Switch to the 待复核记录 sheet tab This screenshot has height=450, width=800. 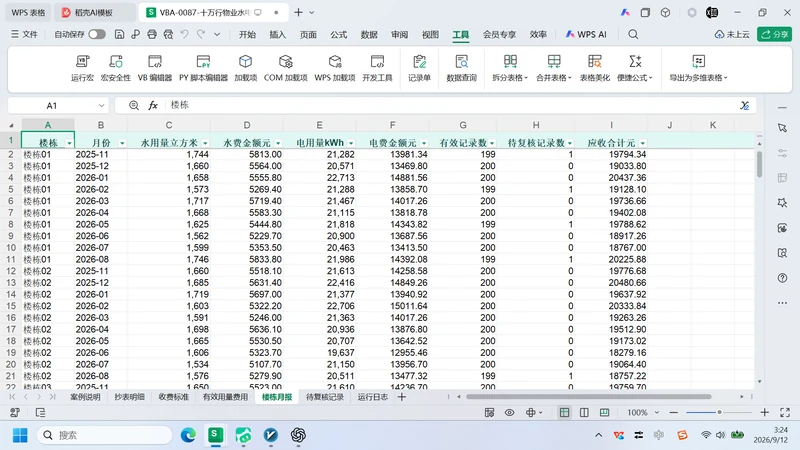coord(324,397)
